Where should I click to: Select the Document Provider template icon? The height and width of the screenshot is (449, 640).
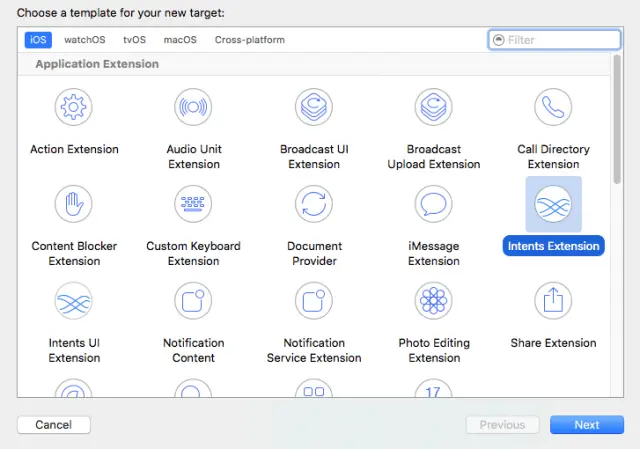(314, 204)
